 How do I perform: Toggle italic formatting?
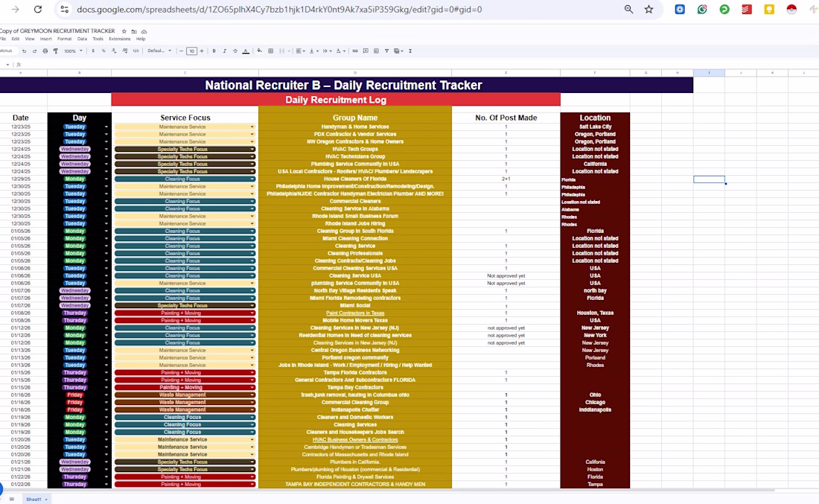(x=225, y=51)
